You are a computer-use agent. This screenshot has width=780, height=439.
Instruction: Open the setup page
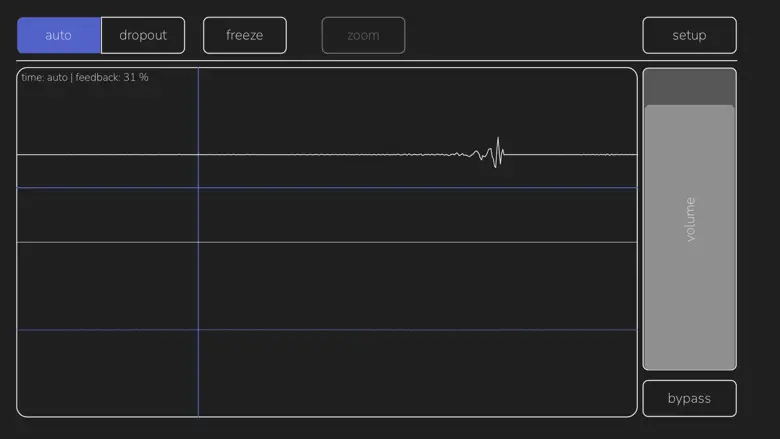[689, 35]
